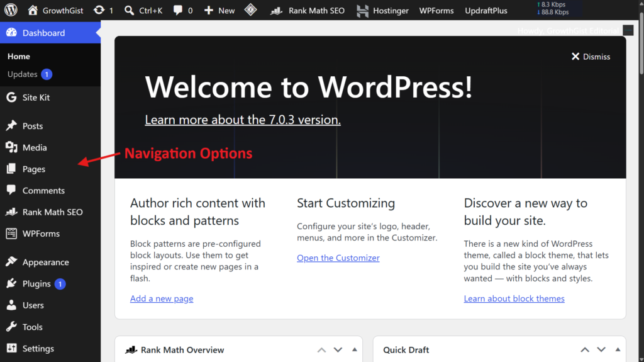Click the Users person icon
The image size is (644, 362).
[11, 305]
